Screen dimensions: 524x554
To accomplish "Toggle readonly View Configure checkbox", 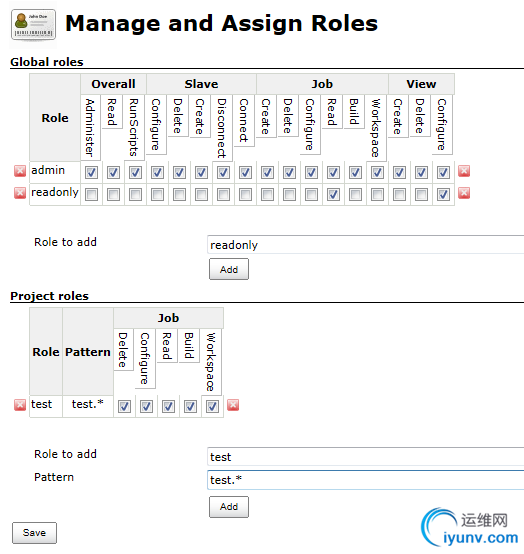I will (443, 194).
